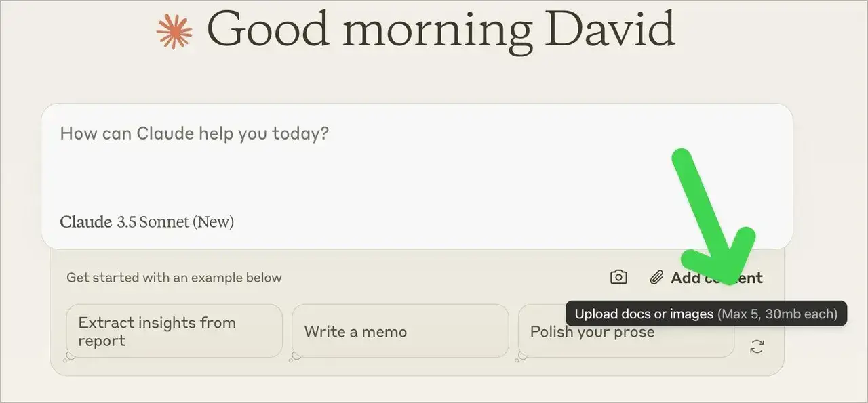The height and width of the screenshot is (403, 868).
Task: Capture a screenshot with the camera icon
Action: (618, 277)
